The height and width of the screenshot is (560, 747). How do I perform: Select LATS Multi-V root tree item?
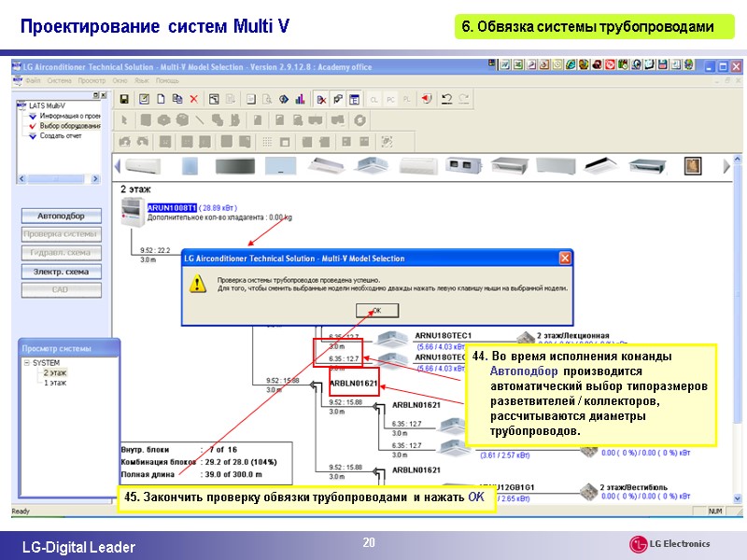[x=47, y=105]
